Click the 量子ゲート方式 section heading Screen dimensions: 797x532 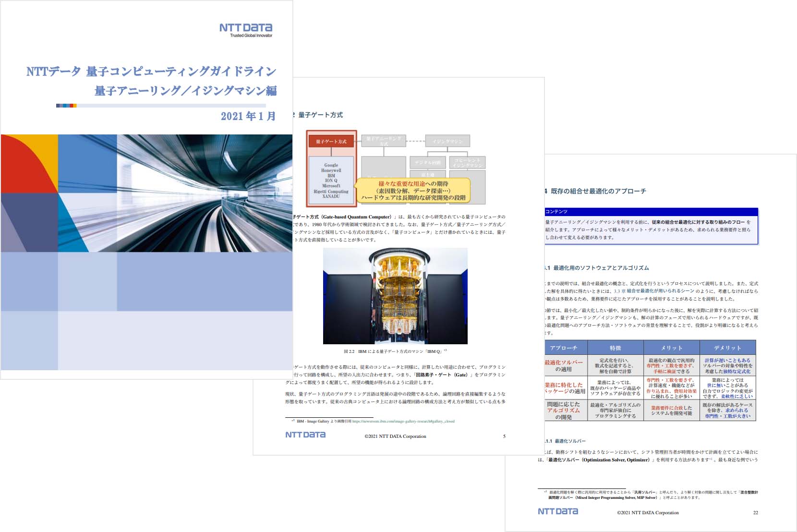coord(320,115)
